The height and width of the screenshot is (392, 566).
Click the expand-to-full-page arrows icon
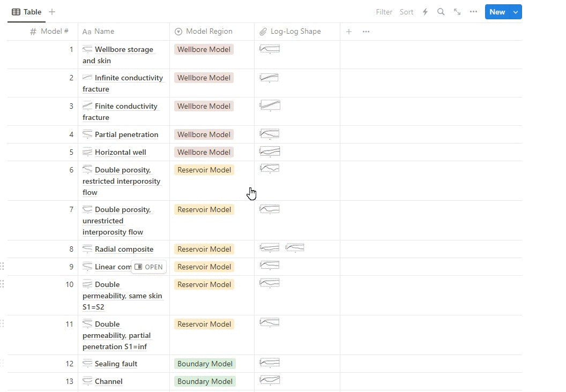point(457,11)
